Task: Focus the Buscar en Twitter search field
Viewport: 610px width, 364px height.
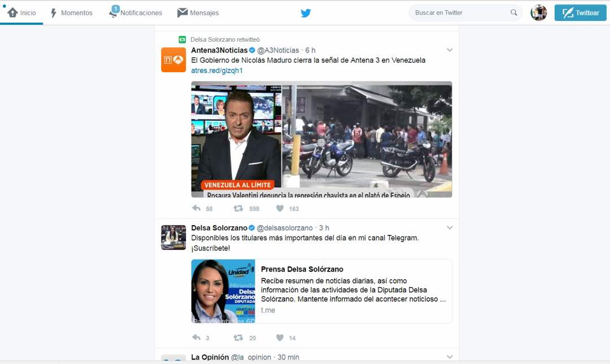Action: (465, 13)
